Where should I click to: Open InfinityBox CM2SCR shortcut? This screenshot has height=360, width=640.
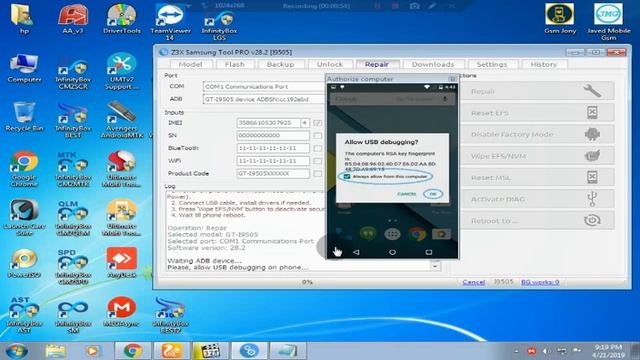coord(73,74)
